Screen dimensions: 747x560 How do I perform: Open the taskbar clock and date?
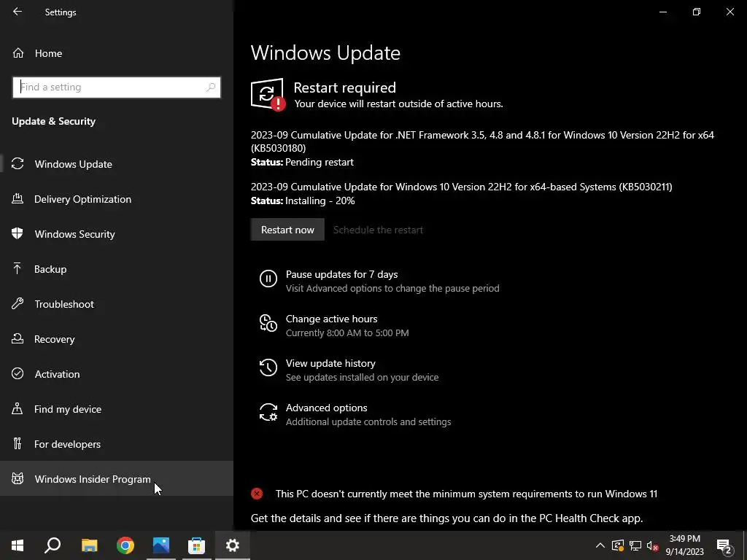[684, 545]
